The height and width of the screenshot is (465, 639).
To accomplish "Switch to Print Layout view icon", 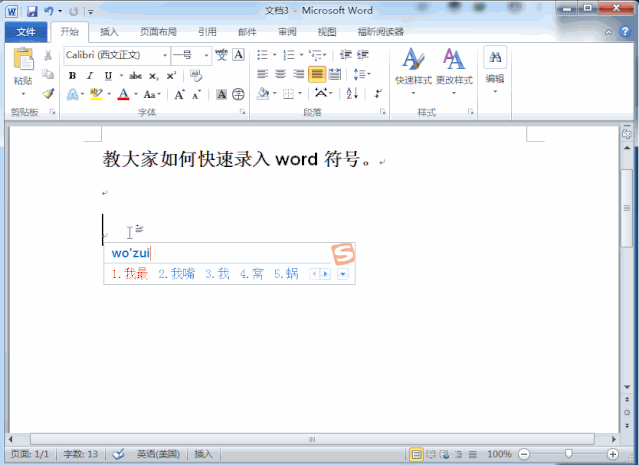I will click(x=416, y=454).
